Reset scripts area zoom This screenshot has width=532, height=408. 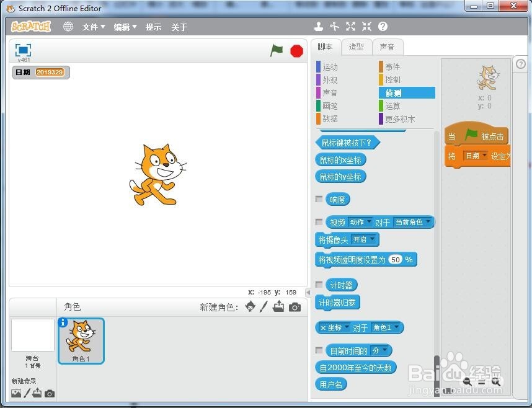481,382
